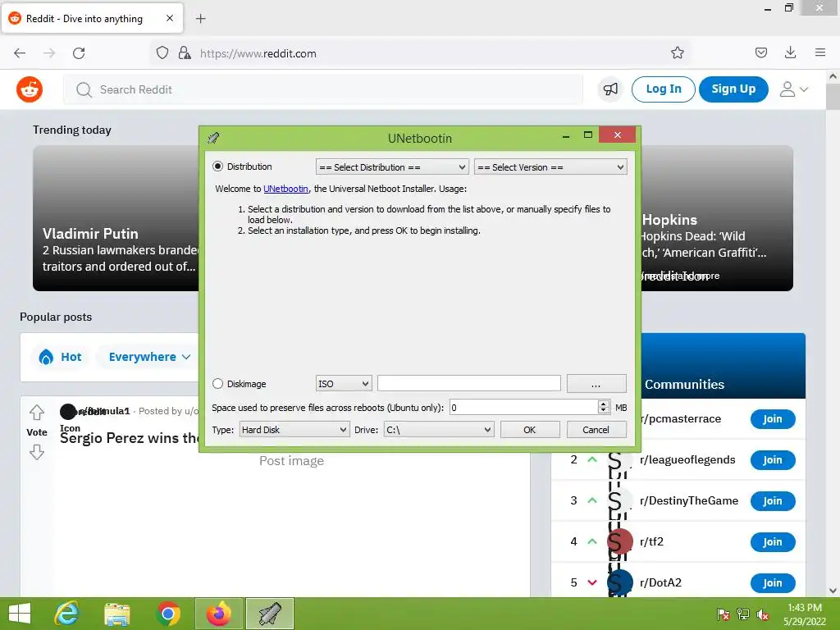This screenshot has width=840, height=630.
Task: Launch Chrome from taskbar
Action: coord(168,614)
